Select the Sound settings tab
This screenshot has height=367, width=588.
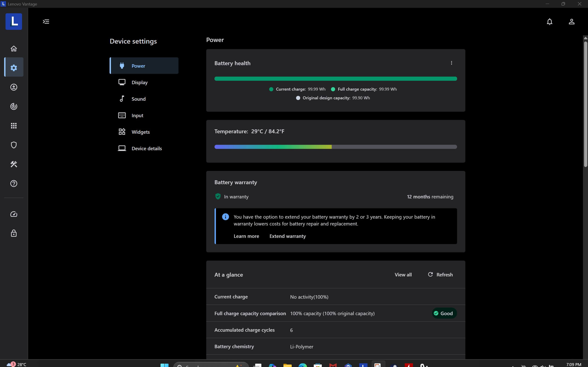point(139,99)
